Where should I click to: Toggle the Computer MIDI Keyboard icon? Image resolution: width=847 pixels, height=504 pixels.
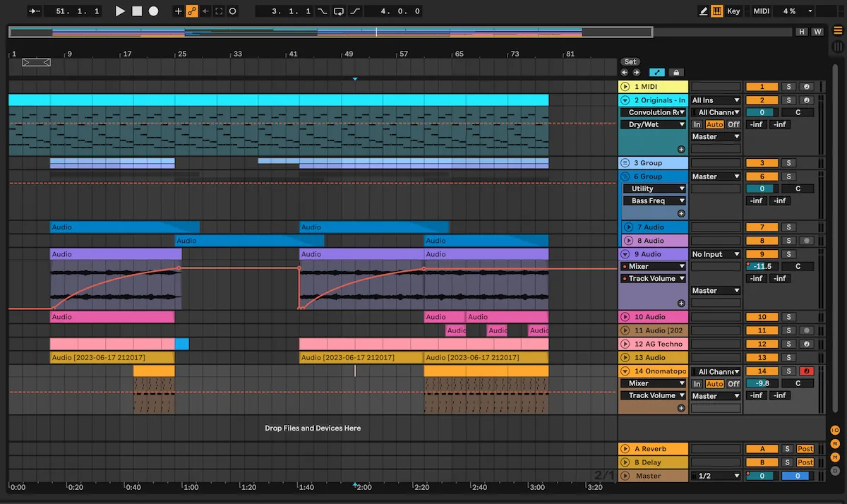[717, 11]
